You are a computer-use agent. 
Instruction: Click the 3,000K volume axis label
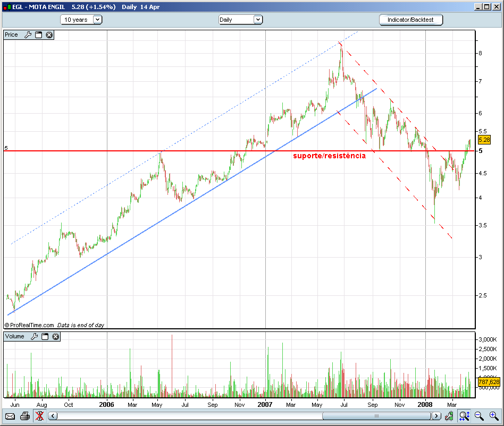(x=488, y=339)
